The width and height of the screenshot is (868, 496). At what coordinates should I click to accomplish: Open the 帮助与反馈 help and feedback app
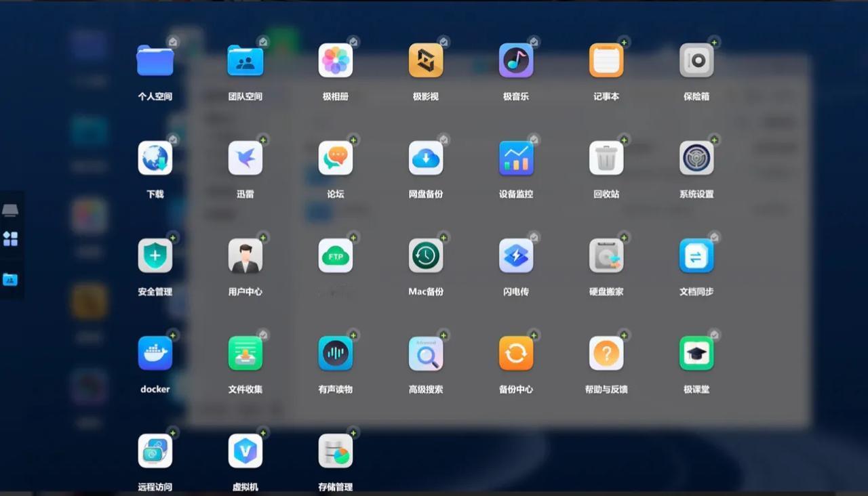point(606,353)
